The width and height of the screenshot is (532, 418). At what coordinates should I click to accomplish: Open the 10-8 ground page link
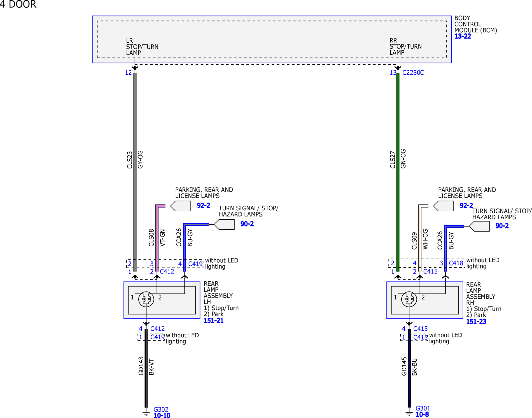(422, 415)
